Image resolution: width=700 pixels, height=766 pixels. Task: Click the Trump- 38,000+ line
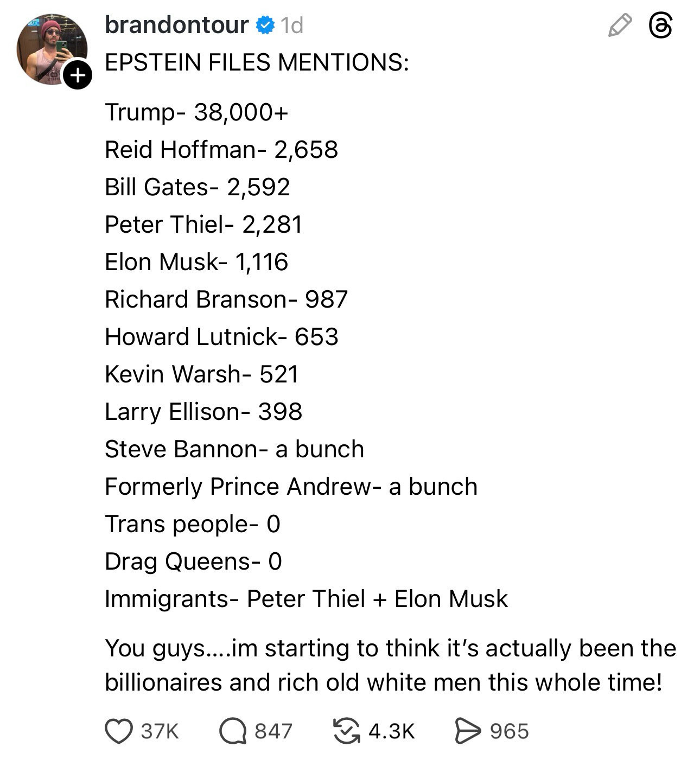pyautogui.click(x=196, y=112)
